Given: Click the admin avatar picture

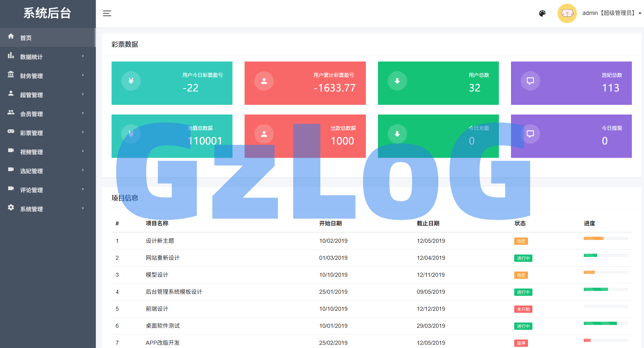Looking at the screenshot, I should (567, 13).
